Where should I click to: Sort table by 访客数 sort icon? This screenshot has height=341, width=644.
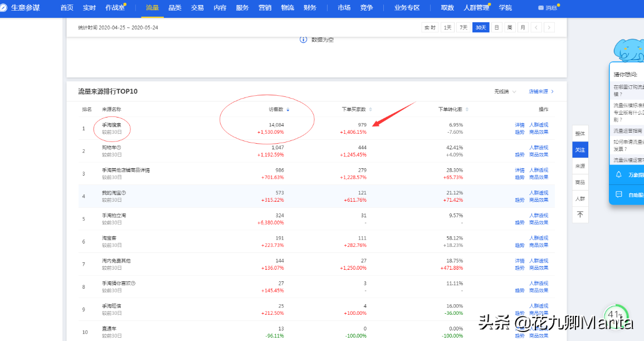288,109
